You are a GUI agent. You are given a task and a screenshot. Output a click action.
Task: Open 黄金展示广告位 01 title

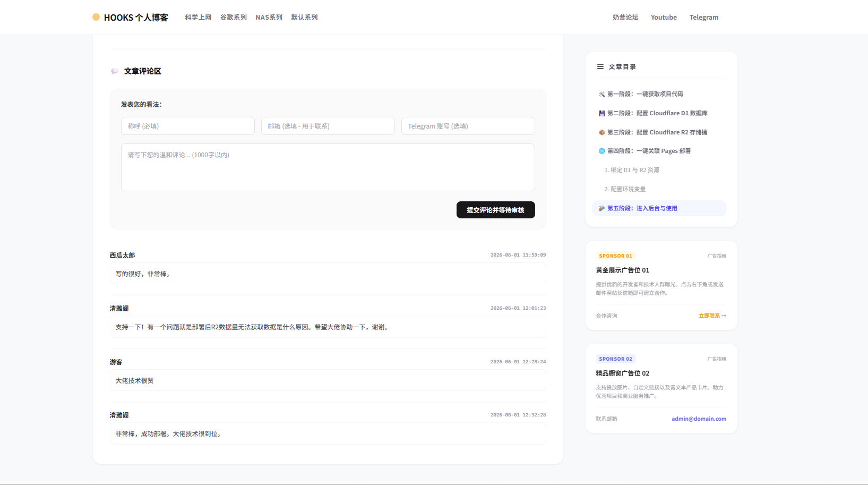pos(623,270)
